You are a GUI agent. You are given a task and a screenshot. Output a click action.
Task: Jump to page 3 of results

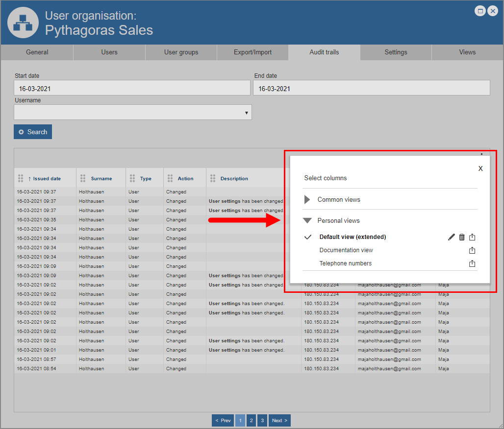(x=262, y=421)
